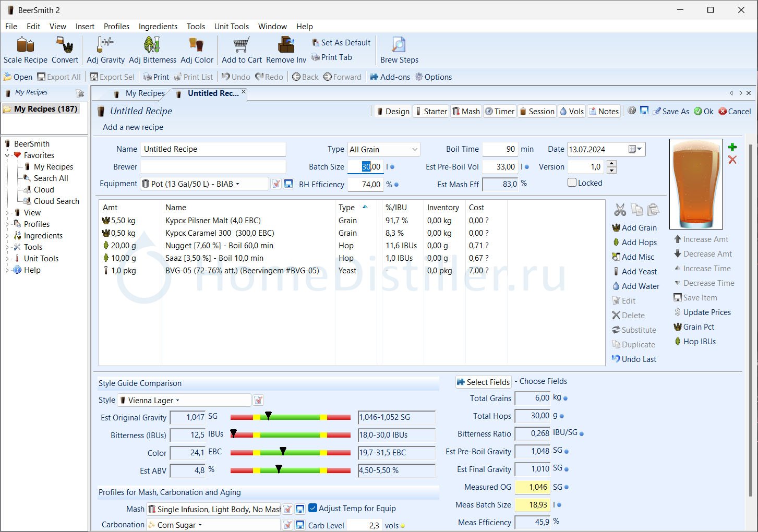This screenshot has height=532, width=758.
Task: Click the Cancel button
Action: tap(735, 111)
